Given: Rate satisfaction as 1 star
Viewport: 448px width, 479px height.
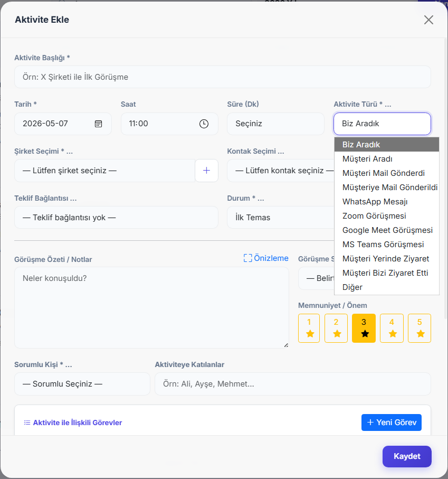Looking at the screenshot, I should point(309,328).
